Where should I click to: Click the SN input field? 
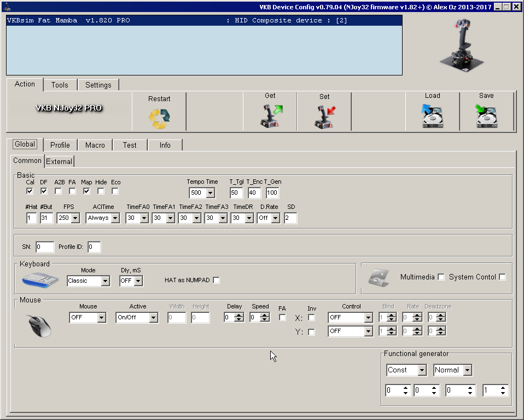tap(45, 247)
